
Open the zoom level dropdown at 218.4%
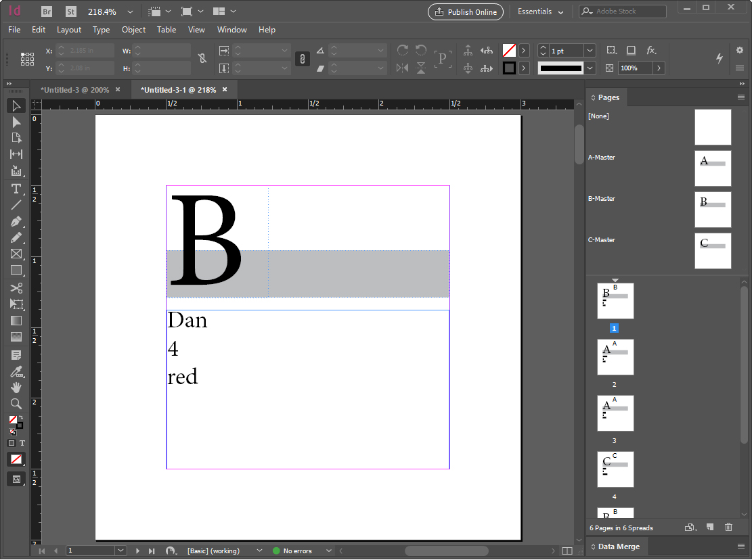(130, 12)
